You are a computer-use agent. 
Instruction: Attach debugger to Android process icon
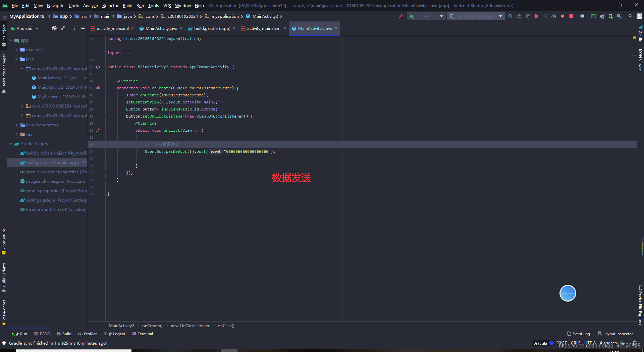(x=562, y=16)
